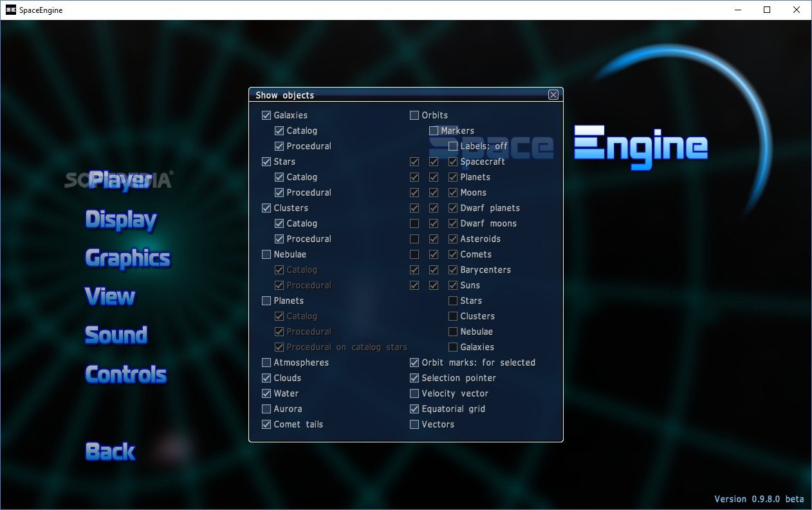Enable the orbits-column checkbox in Comets row
The width and height of the screenshot is (812, 510).
[414, 254]
